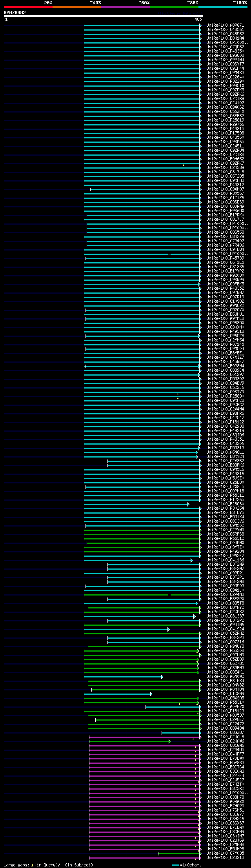
Task: Click hit label UniRef100_Q2V3B7
Action: tap(225, 461)
